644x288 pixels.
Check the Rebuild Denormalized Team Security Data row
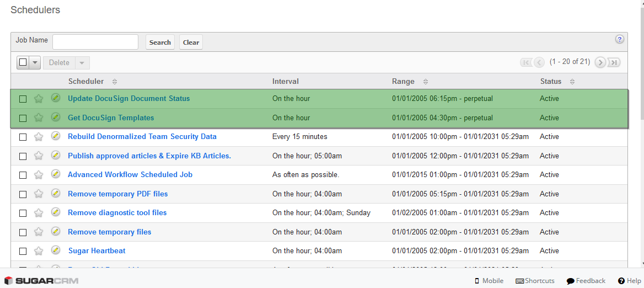(23, 137)
